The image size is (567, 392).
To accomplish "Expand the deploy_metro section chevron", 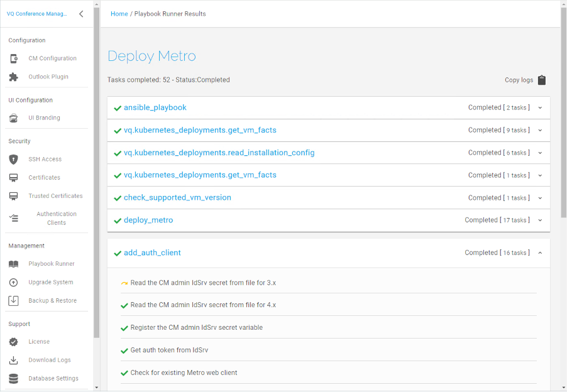I will tap(540, 220).
